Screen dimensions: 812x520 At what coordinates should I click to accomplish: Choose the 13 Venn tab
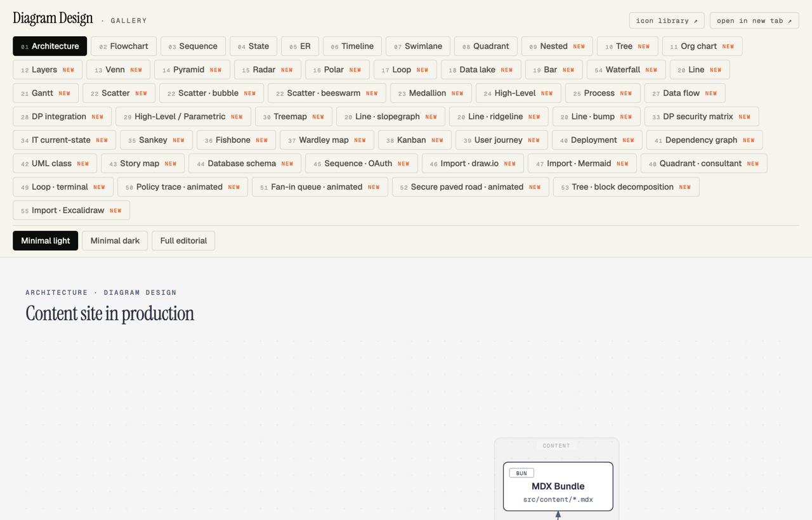click(x=118, y=70)
